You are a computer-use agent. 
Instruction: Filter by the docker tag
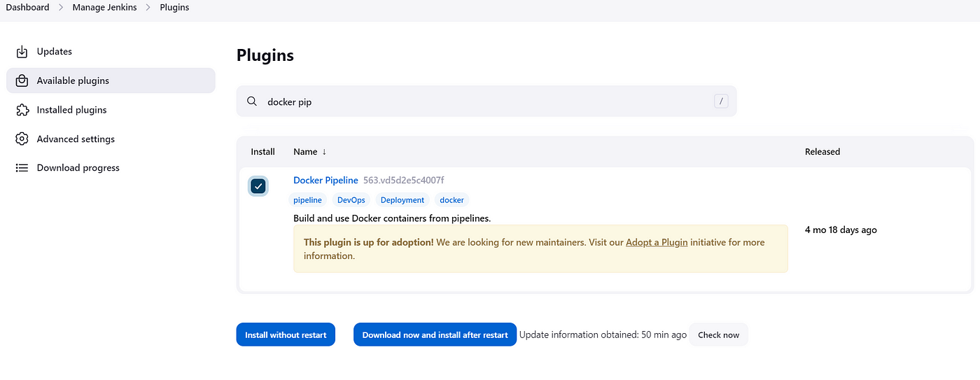point(451,200)
